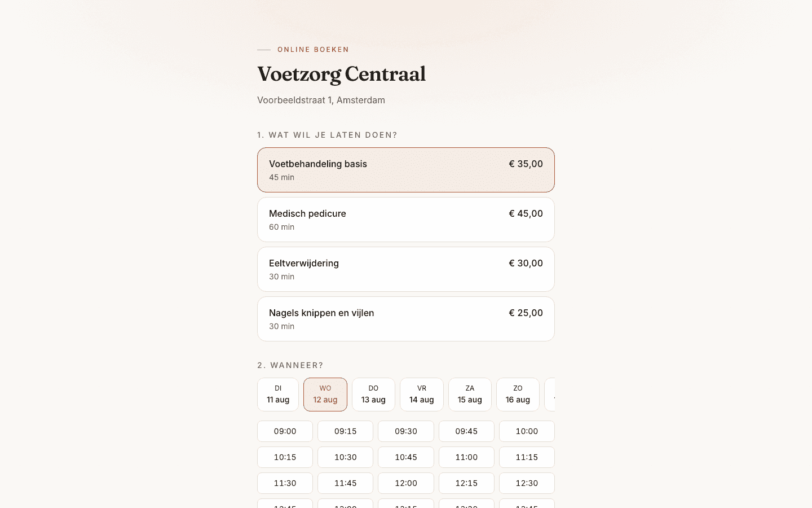Select the date WO 12 aug

point(325,395)
